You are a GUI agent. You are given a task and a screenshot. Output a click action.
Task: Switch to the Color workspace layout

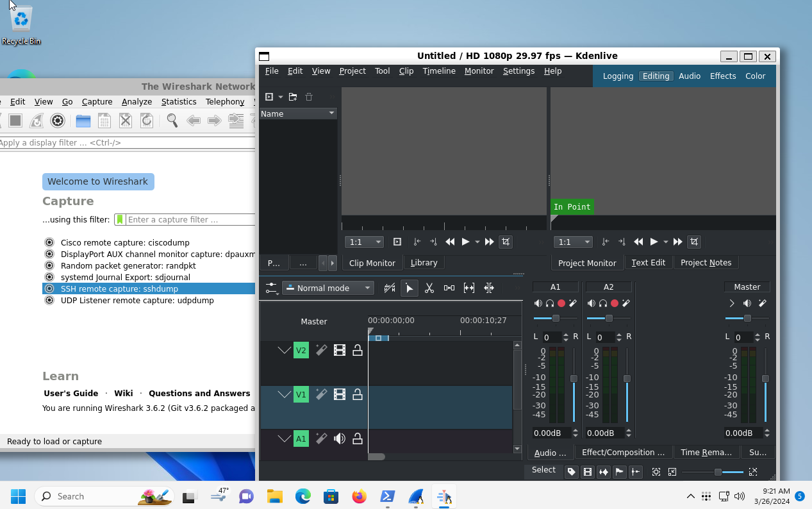pyautogui.click(x=755, y=76)
